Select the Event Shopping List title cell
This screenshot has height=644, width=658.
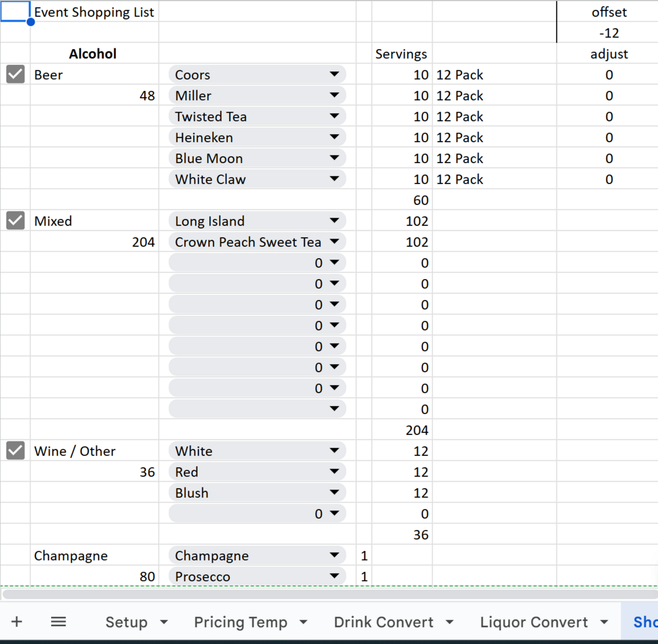[94, 12]
